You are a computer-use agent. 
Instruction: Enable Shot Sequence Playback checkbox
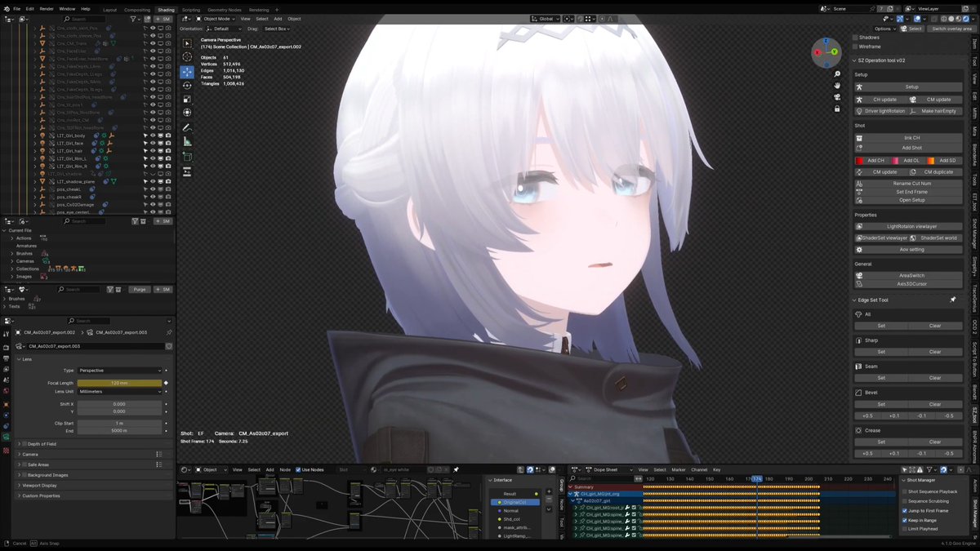904,491
